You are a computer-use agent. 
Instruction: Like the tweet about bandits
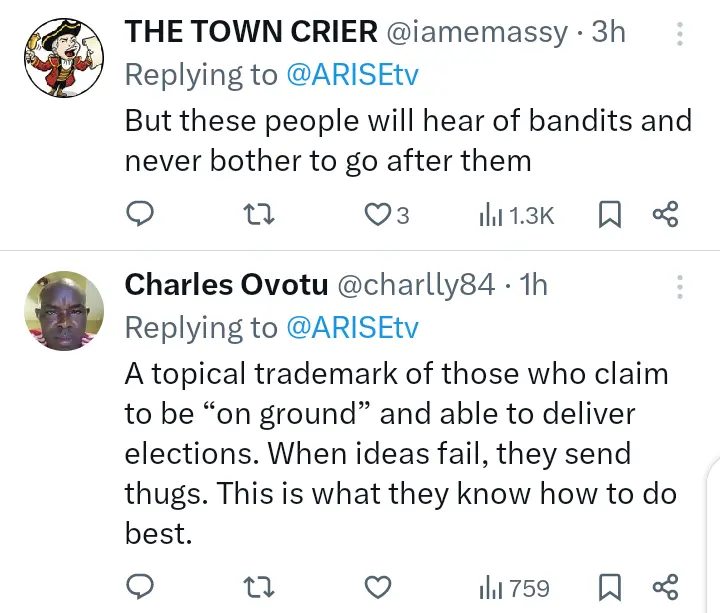[x=376, y=214]
